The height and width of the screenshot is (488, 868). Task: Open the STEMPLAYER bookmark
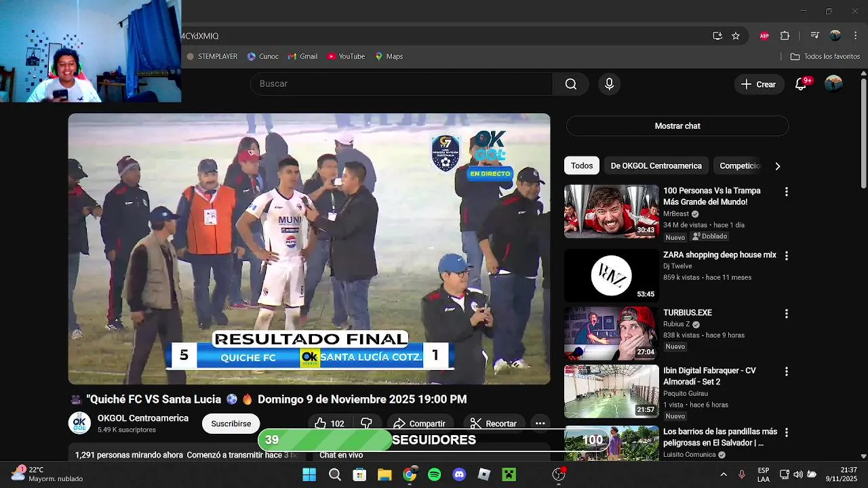(x=212, y=56)
